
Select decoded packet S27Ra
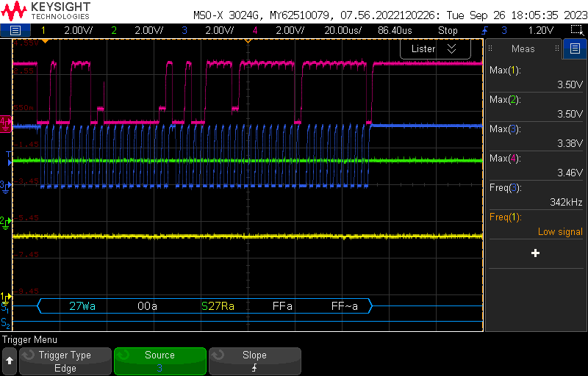click(218, 306)
